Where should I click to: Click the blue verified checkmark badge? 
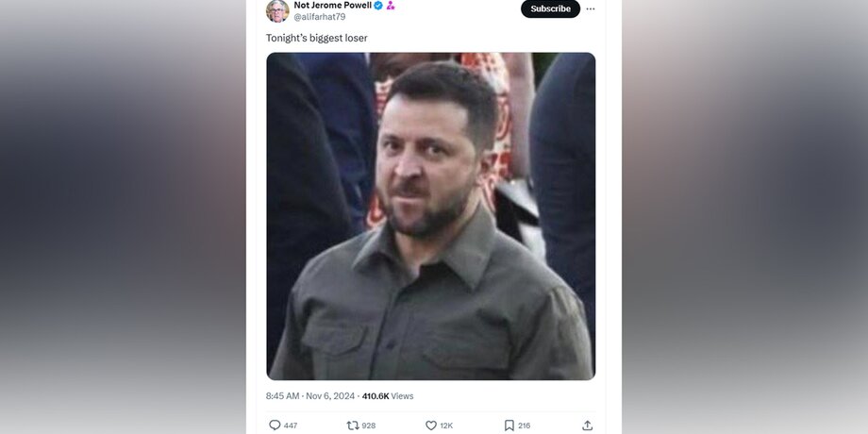[378, 6]
